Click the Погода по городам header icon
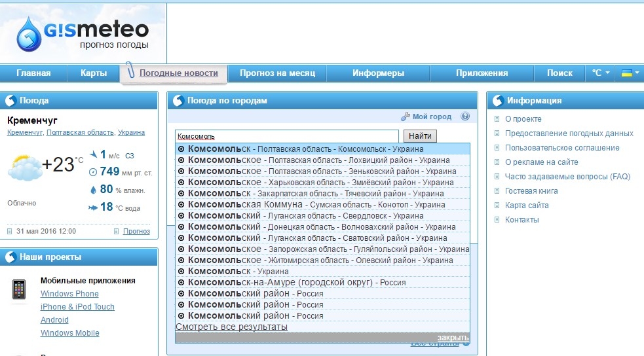Viewport: 644px width, 356px height. tap(178, 101)
